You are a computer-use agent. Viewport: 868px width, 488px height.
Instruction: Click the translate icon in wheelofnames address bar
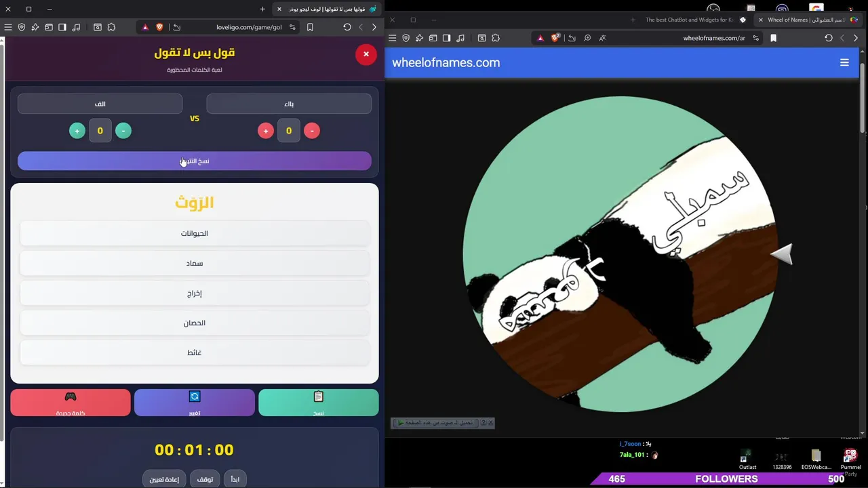602,38
